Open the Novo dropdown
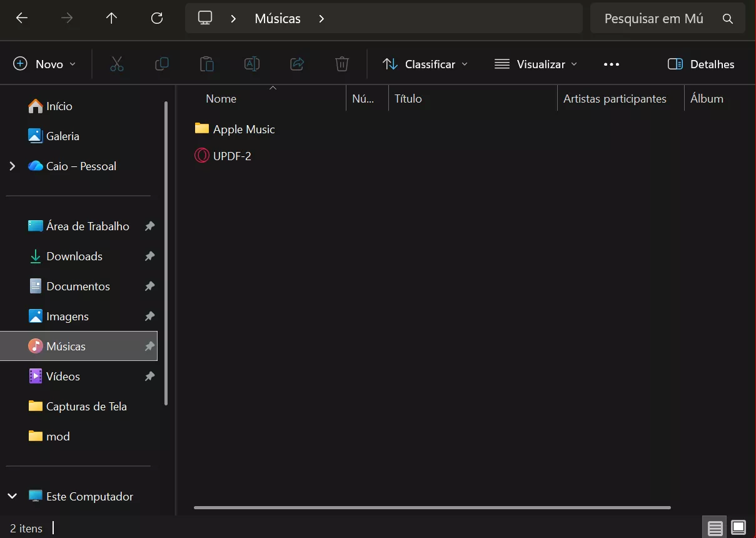The image size is (756, 538). (x=45, y=64)
